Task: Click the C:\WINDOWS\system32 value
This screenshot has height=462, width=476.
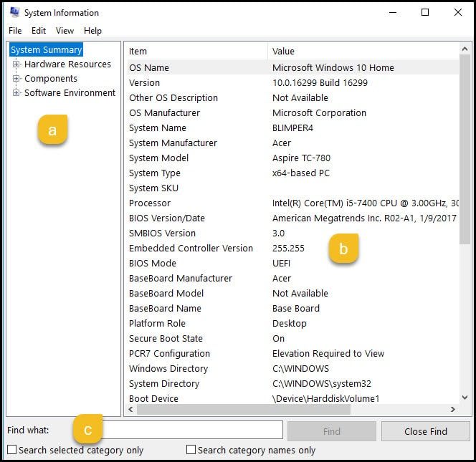Action: pos(322,384)
